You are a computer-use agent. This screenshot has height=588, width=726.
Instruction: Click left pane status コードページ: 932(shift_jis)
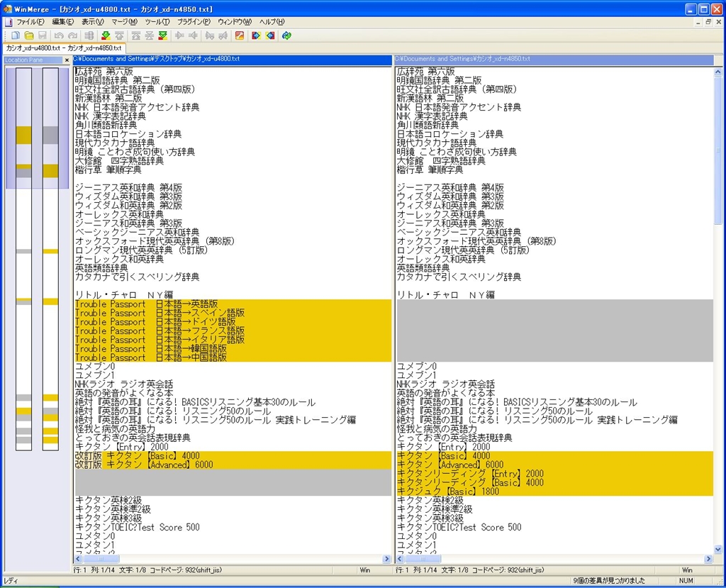click(x=185, y=570)
